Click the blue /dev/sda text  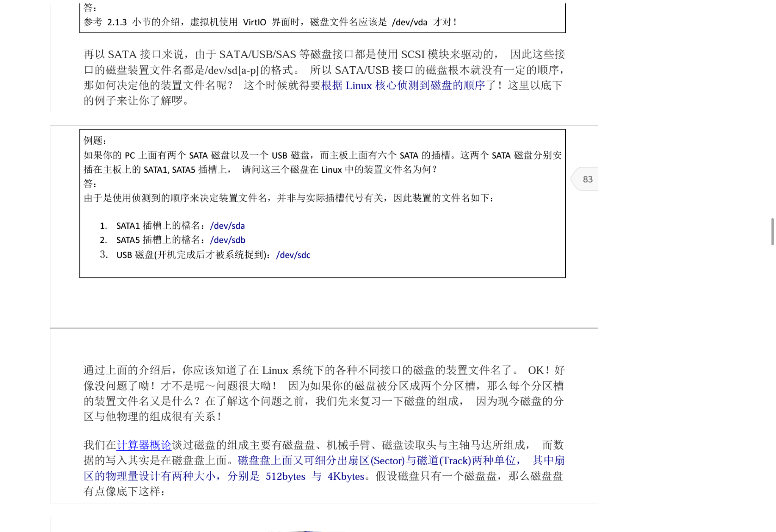227,226
